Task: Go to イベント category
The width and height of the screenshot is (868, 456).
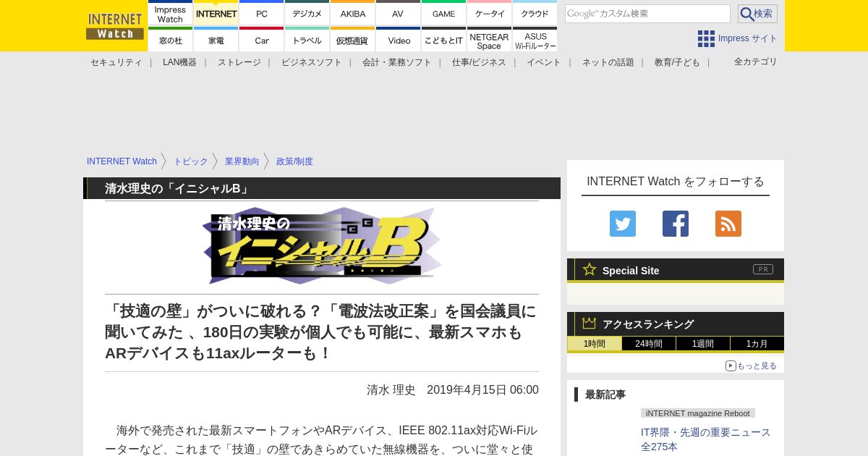Action: (x=544, y=62)
